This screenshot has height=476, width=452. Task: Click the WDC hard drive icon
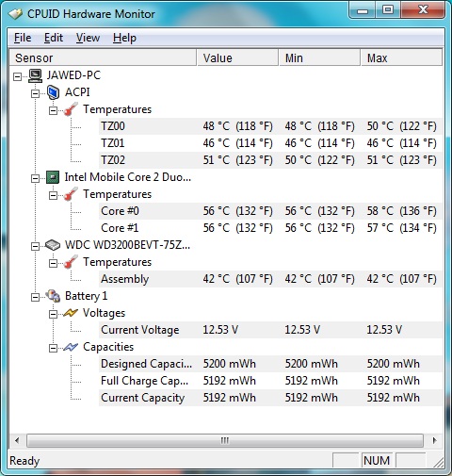tap(53, 245)
